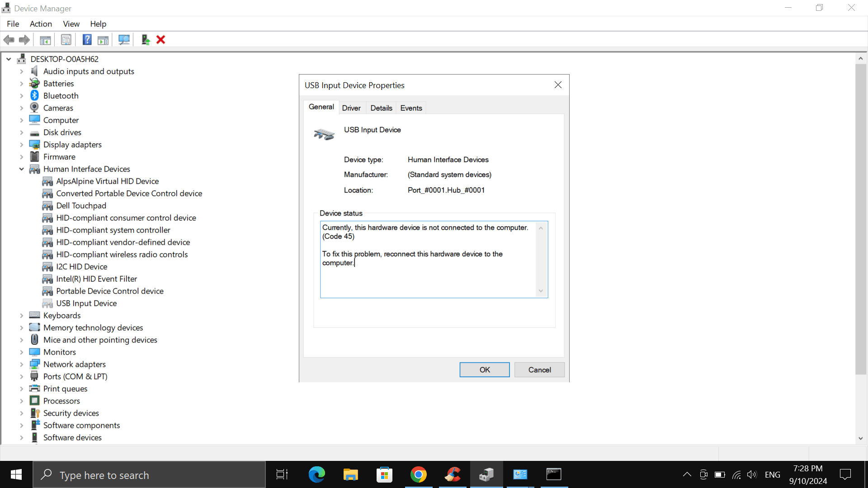Open the blue question mark Help icon
The height and width of the screenshot is (488, 868).
(87, 40)
